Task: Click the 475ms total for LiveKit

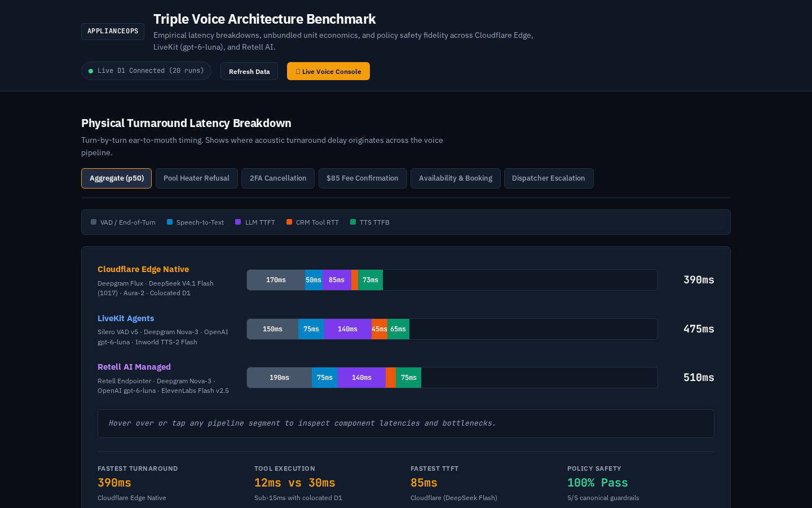Action: 699,329
